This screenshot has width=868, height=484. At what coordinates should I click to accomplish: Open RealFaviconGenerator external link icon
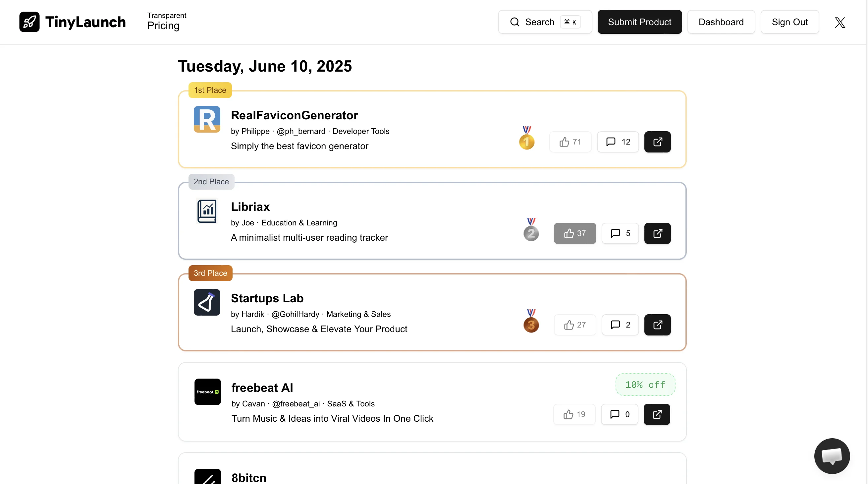(657, 142)
